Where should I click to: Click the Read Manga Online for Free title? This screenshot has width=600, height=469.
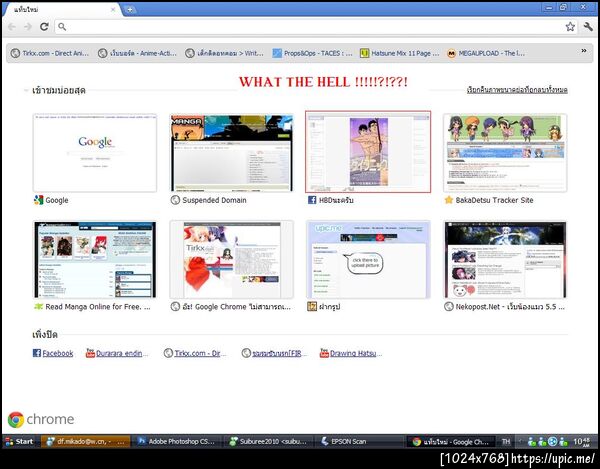[x=98, y=307]
